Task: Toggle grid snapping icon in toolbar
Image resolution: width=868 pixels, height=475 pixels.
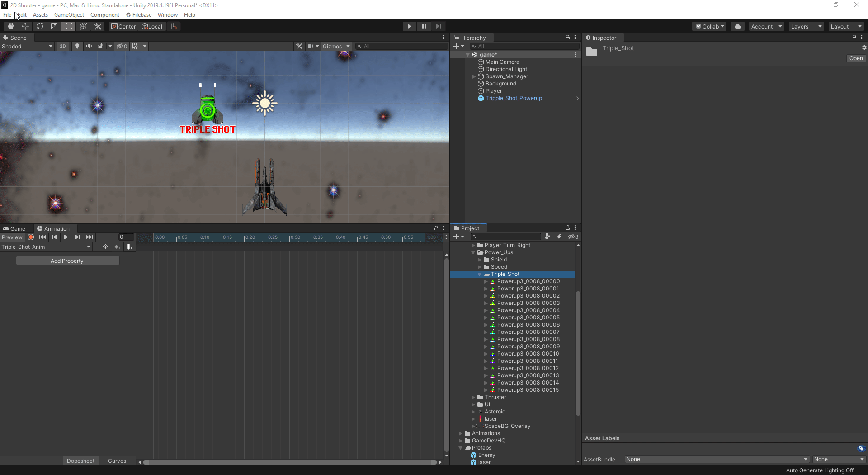Action: coord(174,26)
